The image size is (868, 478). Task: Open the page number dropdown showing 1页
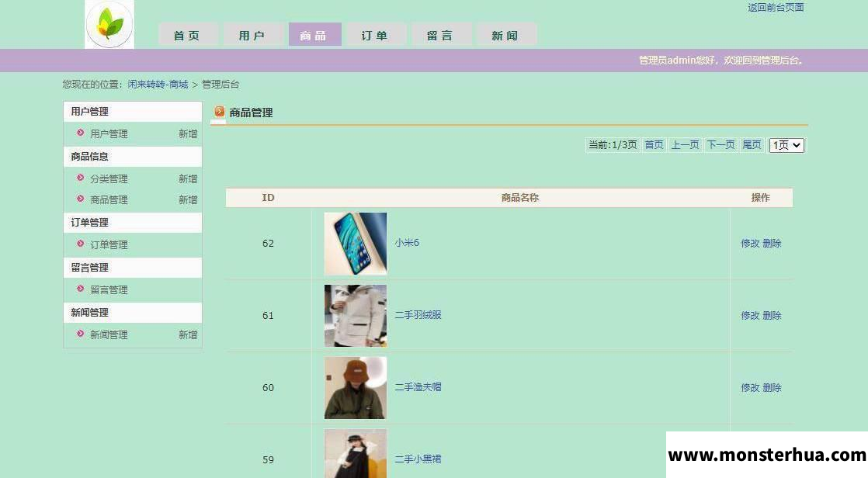pos(786,145)
